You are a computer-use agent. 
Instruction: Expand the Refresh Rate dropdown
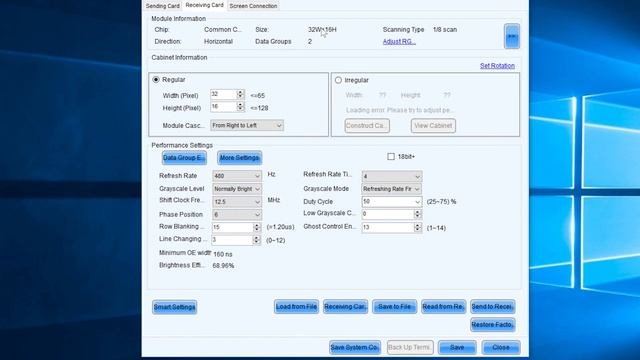(237, 176)
